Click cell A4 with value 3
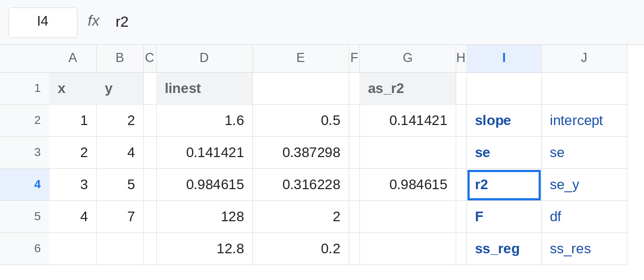Screen dimensions: 644x280 point(73,184)
